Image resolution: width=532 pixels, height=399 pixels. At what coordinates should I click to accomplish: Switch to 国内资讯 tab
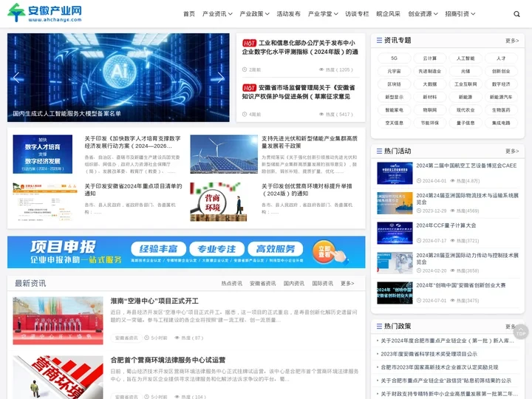[294, 283]
